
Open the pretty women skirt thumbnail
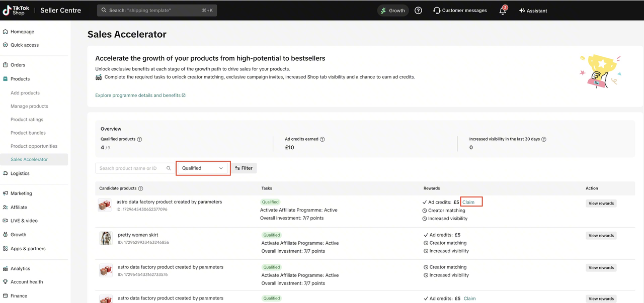click(x=106, y=238)
